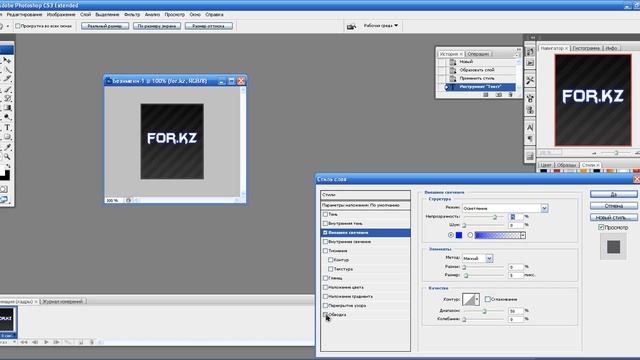Screen dimensions: 640x360
Task: Click rewind to first frame in Animation panel
Action: (x=24, y=342)
